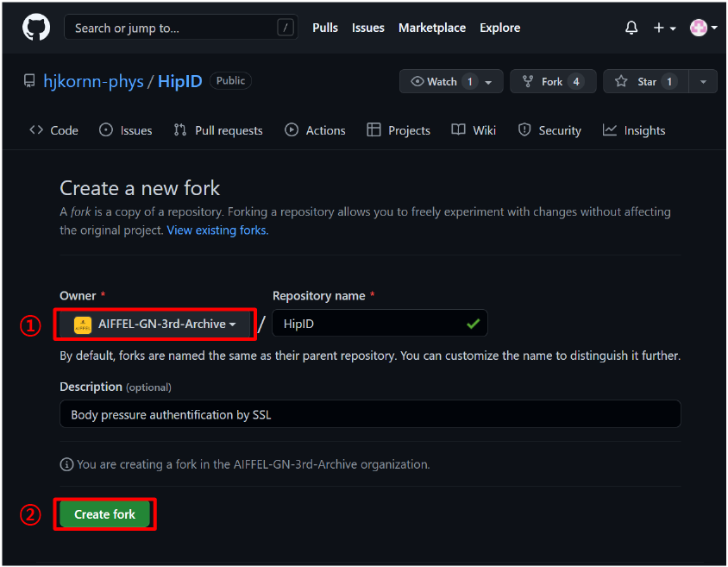Click the search or jump to field
728x567 pixels.
181,27
